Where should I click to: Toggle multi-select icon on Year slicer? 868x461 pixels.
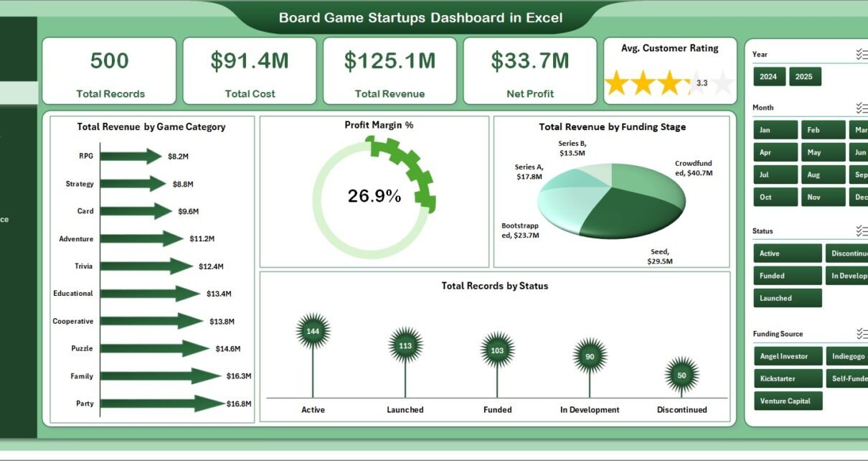[861, 55]
